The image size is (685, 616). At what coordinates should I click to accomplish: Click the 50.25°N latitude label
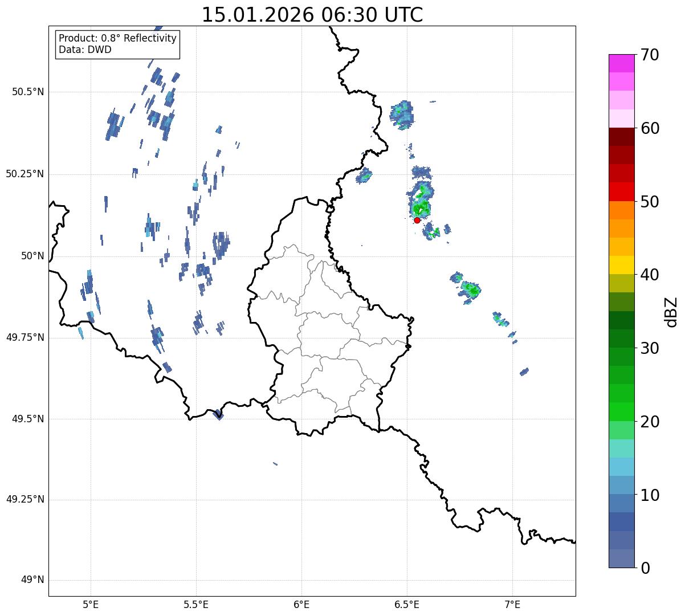pyautogui.click(x=25, y=174)
